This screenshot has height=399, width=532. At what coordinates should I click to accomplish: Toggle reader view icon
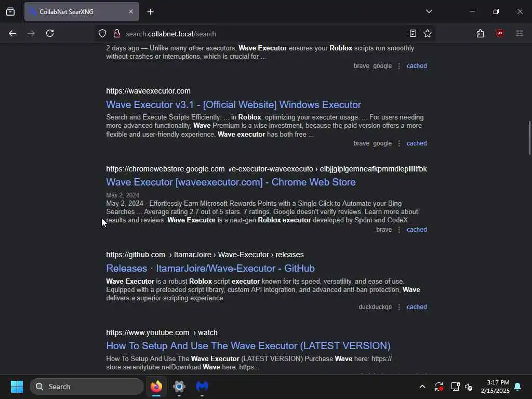[x=413, y=34]
